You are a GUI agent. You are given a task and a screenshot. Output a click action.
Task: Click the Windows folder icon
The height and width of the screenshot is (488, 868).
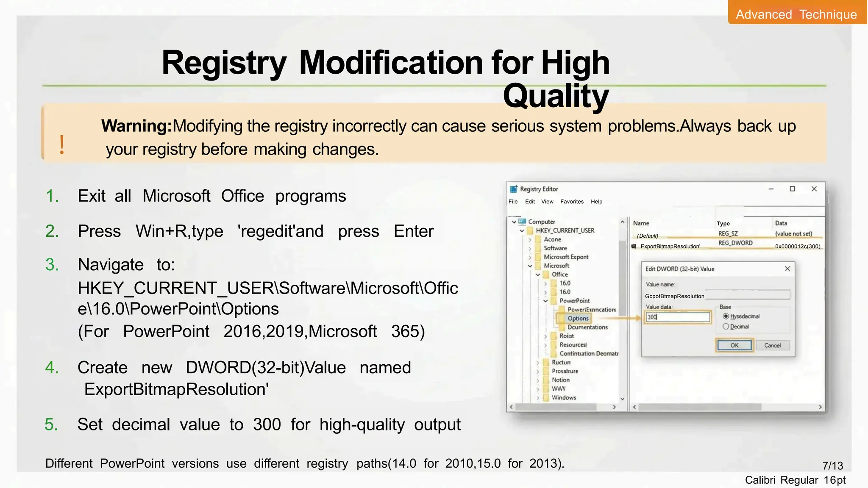pyautogui.click(x=546, y=397)
